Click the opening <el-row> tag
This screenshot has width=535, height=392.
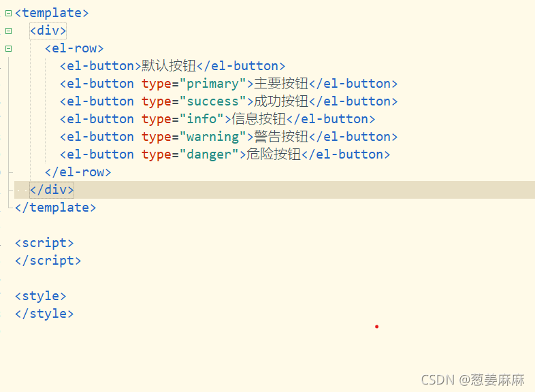click(74, 48)
